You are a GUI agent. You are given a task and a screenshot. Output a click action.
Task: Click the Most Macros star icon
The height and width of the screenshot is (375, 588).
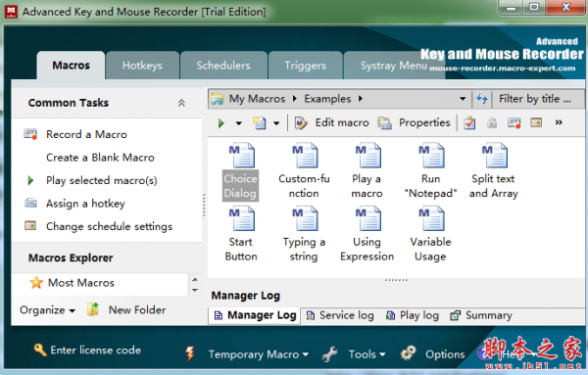36,283
